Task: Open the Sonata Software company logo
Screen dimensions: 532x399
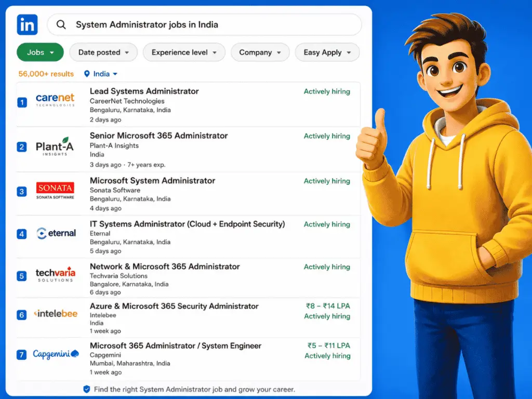Action: (55, 190)
